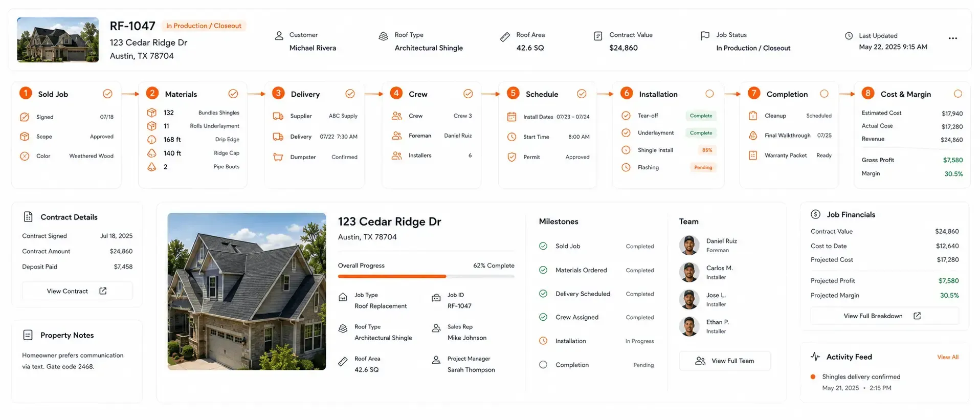This screenshot has height=420, width=980.
Task: Click the Install Dates calendar icon
Action: tap(511, 117)
